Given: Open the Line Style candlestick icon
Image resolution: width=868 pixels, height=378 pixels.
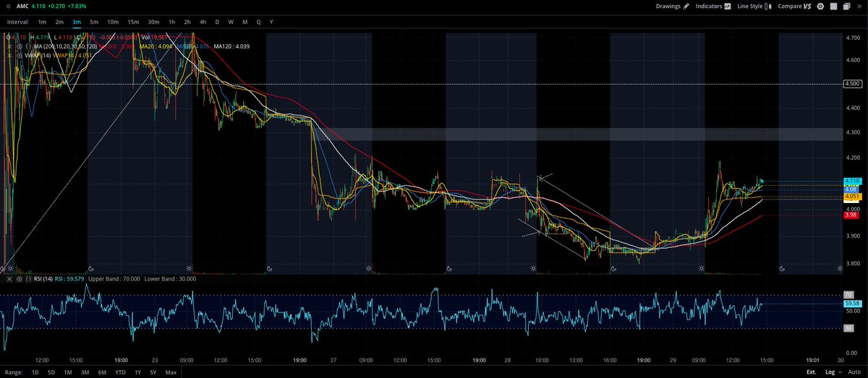Looking at the screenshot, I should pyautogui.click(x=768, y=7).
